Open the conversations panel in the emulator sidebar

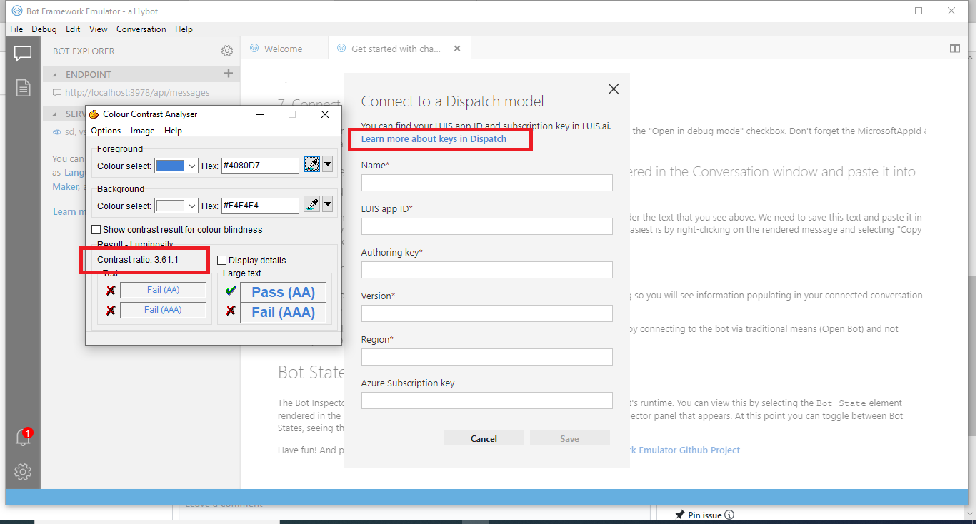pyautogui.click(x=22, y=52)
